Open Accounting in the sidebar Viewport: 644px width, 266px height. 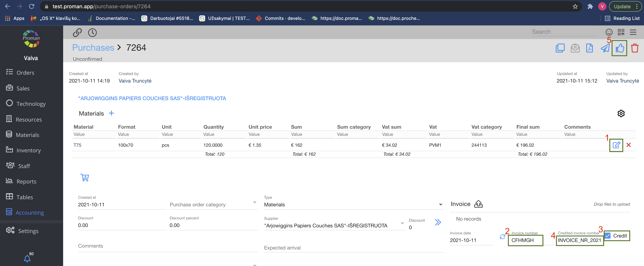click(29, 213)
